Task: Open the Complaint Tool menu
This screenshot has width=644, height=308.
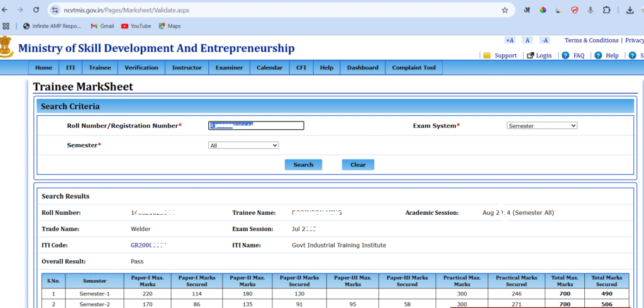Action: [414, 68]
